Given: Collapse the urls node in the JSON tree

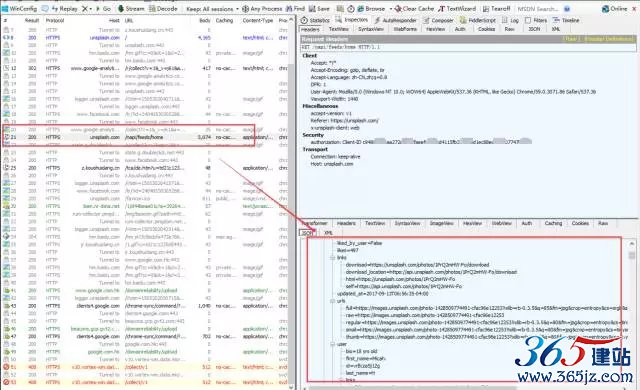Looking at the screenshot, I should [x=332, y=301].
